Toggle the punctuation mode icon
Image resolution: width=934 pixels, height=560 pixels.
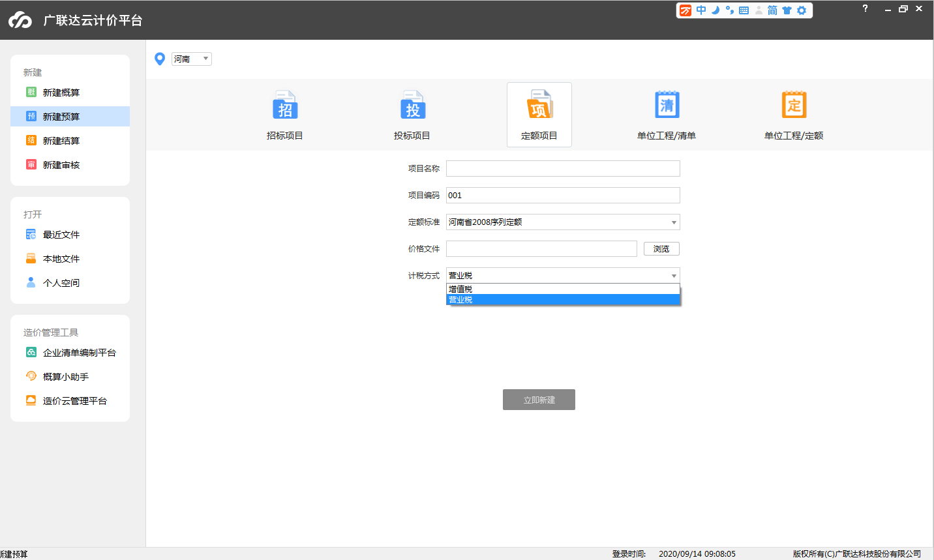point(730,10)
